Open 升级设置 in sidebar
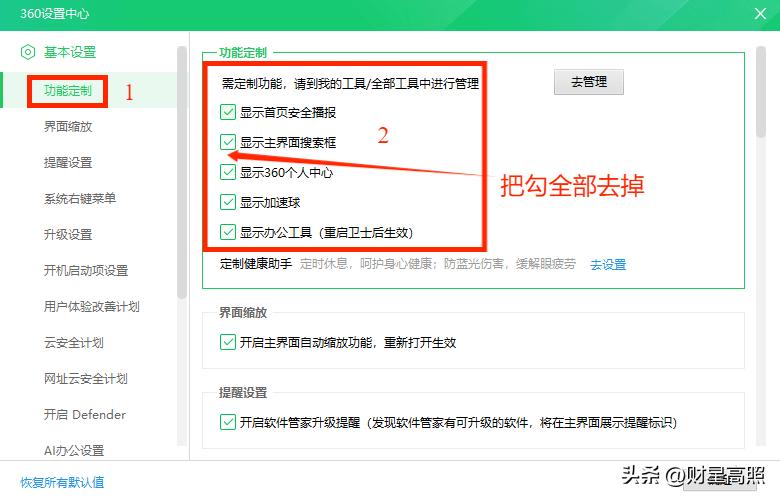The height and width of the screenshot is (500, 780). [x=68, y=234]
